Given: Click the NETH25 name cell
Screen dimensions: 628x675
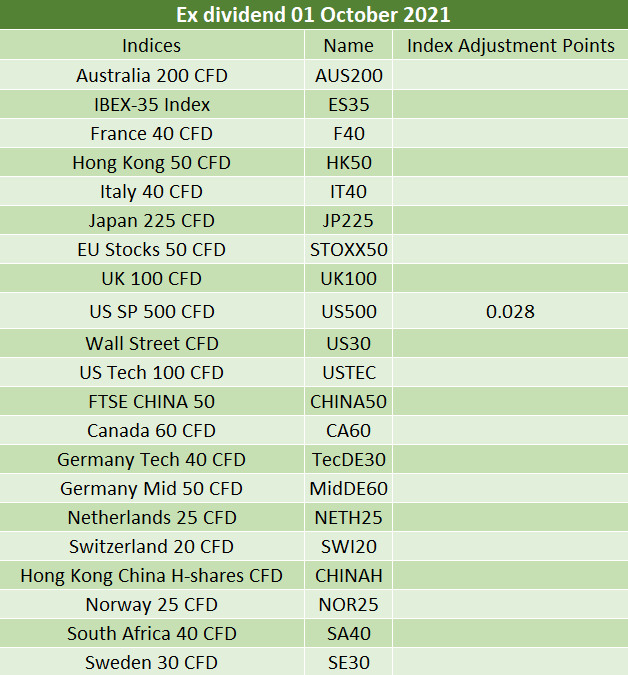Looking at the screenshot, I should click(x=349, y=517).
